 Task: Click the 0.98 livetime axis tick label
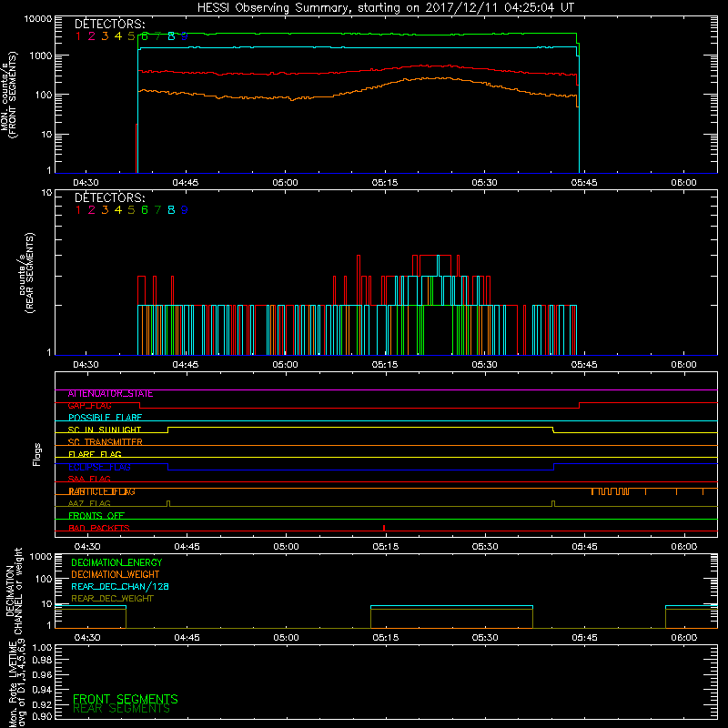click(42, 661)
